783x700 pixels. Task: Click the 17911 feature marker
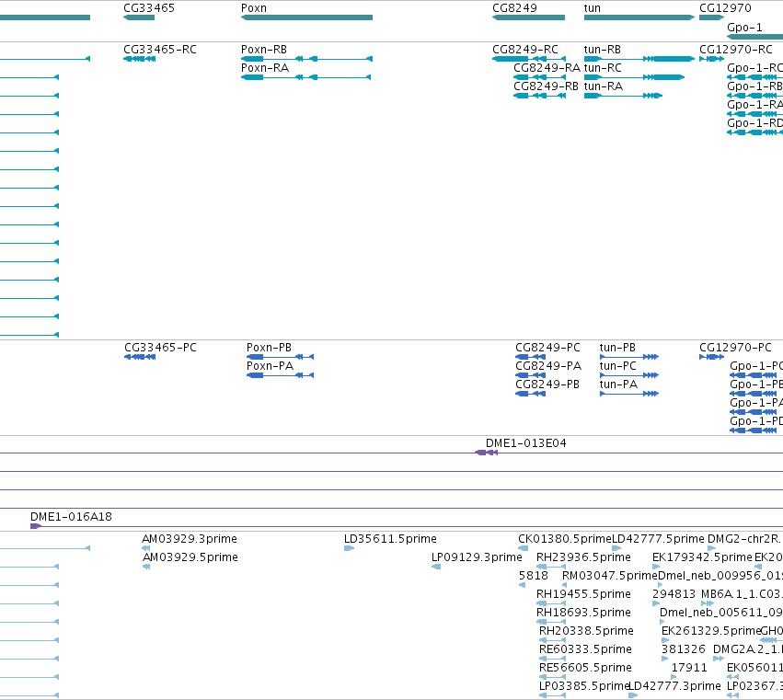[674, 677]
